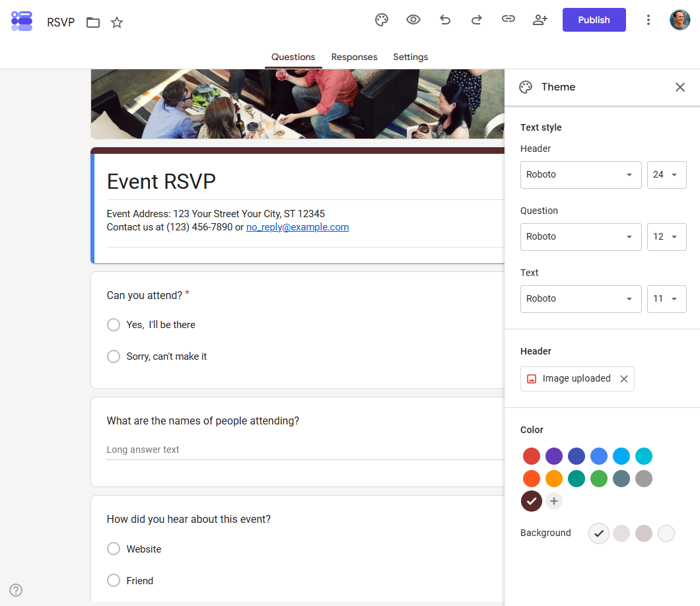Choose the purple theme color
Viewport: 700px width, 606px height.
554,456
